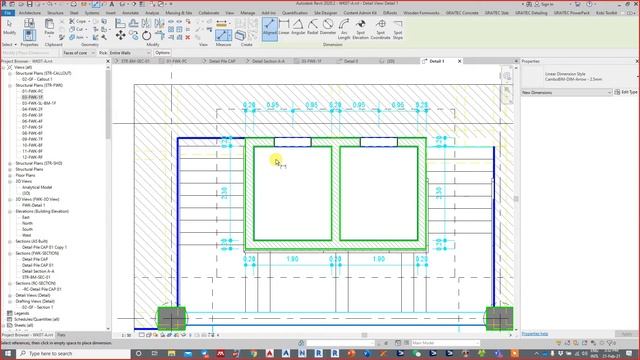Select the Angular dimension tool
The height and width of the screenshot is (360, 640).
[298, 27]
